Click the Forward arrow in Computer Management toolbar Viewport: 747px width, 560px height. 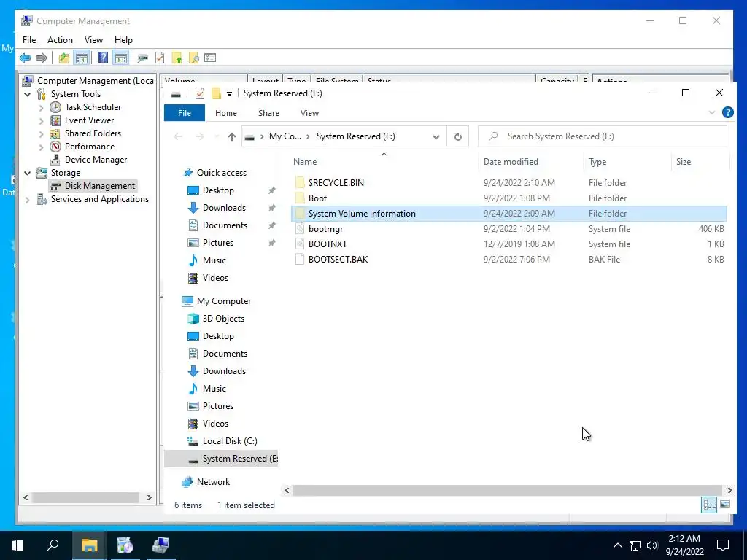point(42,58)
